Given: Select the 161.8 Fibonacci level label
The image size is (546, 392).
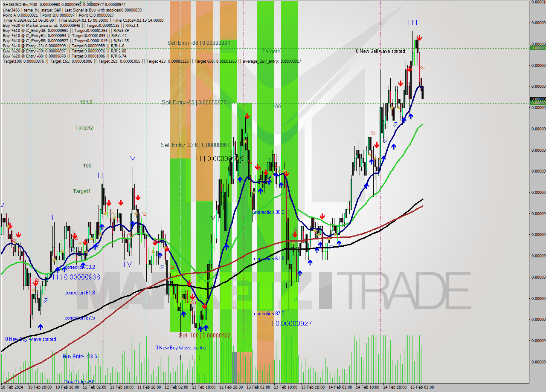Looking at the screenshot, I should coord(86,102).
